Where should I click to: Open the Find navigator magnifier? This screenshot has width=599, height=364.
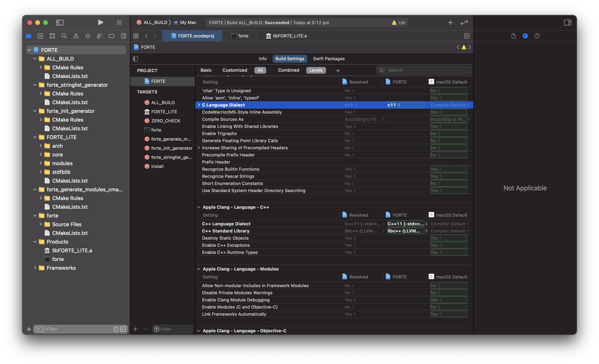click(x=64, y=36)
